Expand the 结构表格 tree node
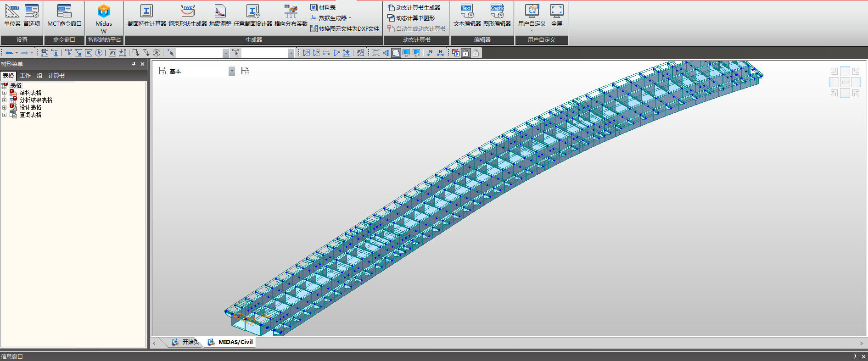Screen dimensions: 868x361 coord(5,93)
